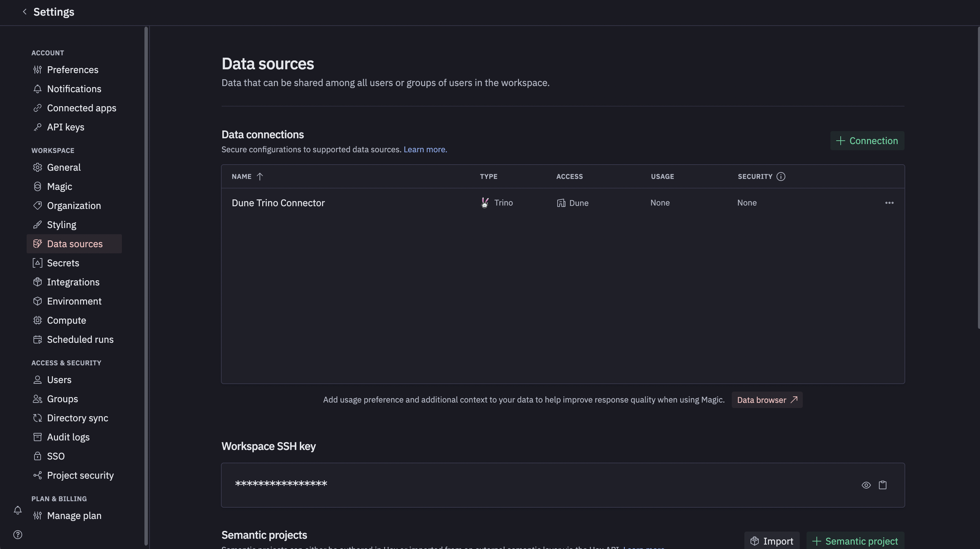Click the Learn more link

coord(425,149)
